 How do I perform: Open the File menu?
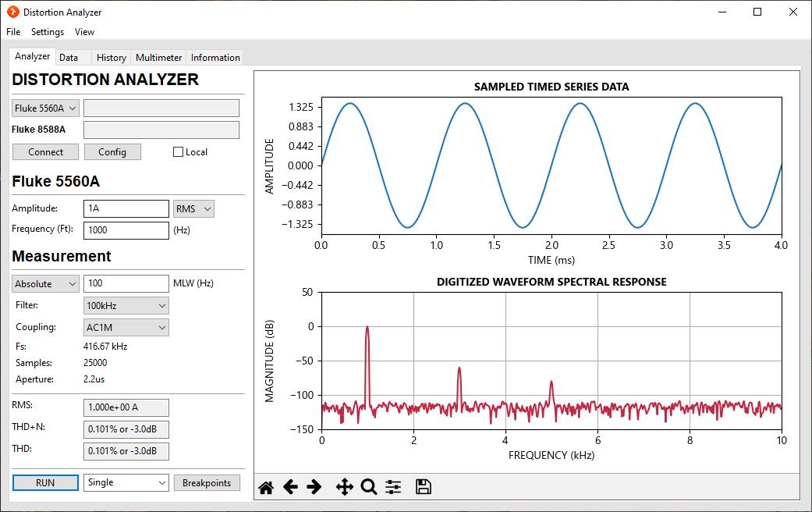tap(13, 32)
